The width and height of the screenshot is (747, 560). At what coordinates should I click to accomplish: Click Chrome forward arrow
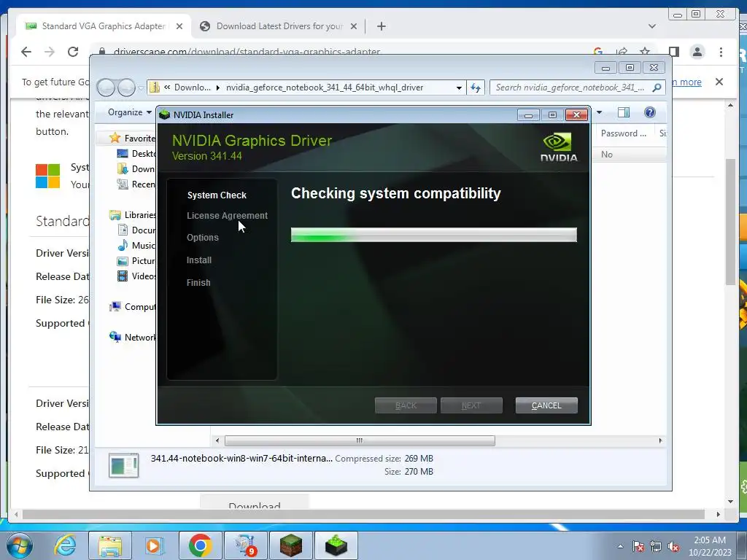(x=50, y=52)
